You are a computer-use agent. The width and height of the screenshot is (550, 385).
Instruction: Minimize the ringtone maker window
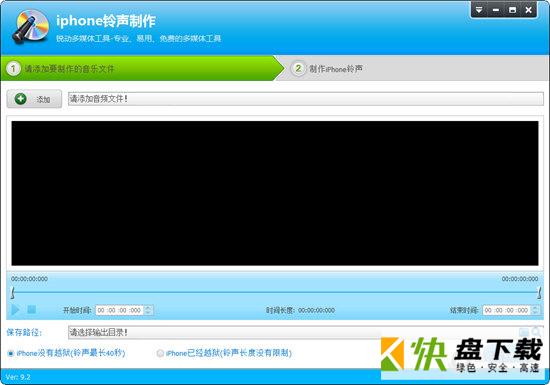(496, 10)
